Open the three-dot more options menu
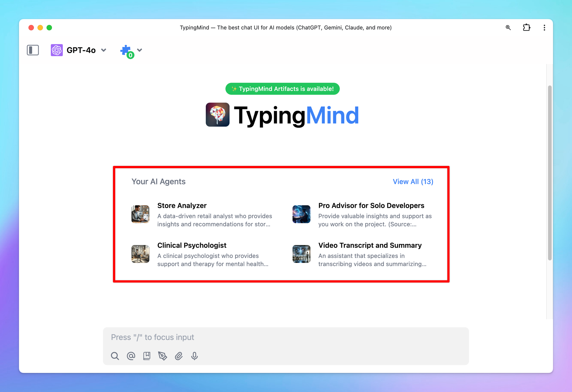This screenshot has width=572, height=392. tap(544, 27)
